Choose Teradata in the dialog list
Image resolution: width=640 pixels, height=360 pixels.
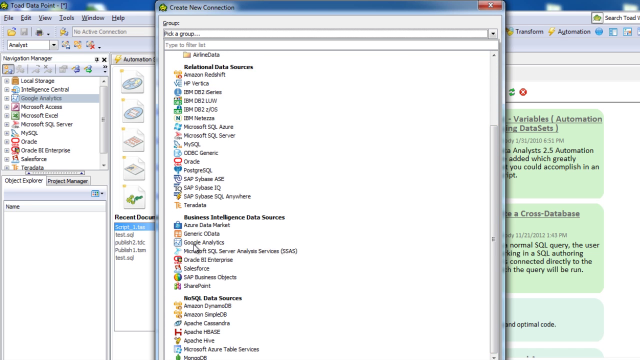tap(195, 205)
